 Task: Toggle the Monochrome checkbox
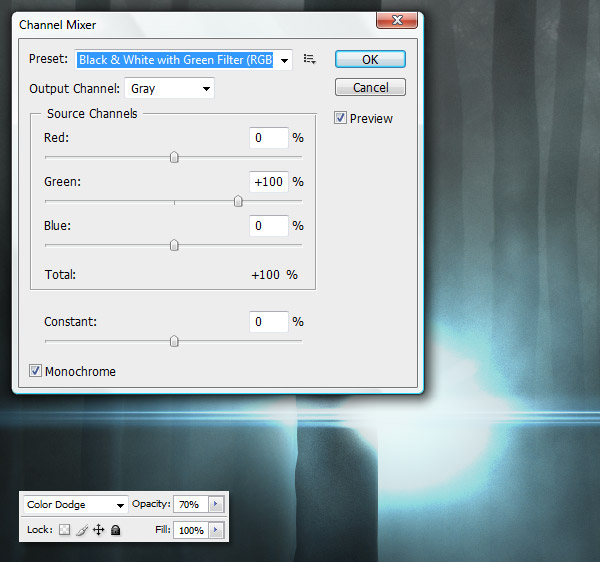[x=35, y=371]
